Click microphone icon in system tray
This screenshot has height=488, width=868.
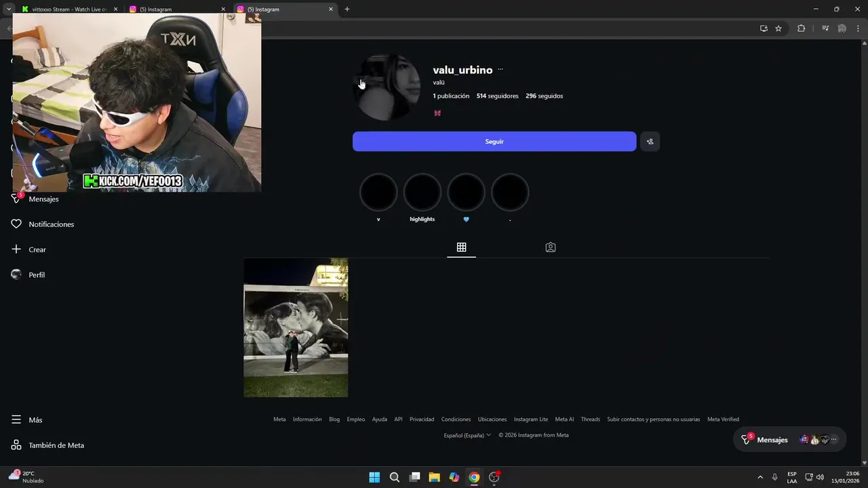[774, 477]
